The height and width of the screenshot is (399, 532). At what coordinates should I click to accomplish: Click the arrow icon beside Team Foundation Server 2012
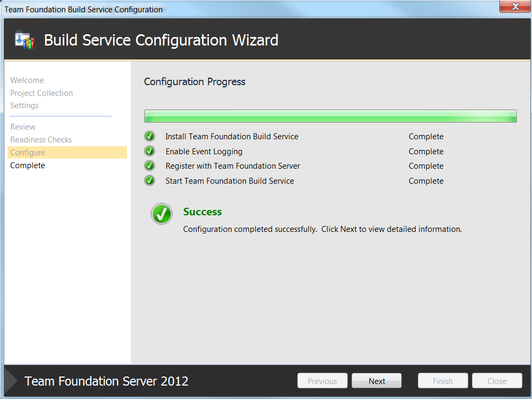(x=11, y=381)
